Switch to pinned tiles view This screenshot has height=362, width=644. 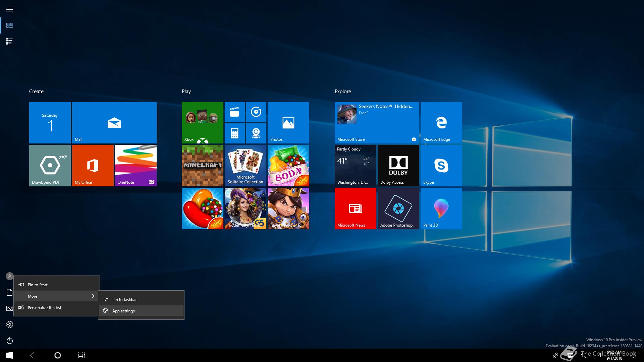pyautogui.click(x=10, y=25)
